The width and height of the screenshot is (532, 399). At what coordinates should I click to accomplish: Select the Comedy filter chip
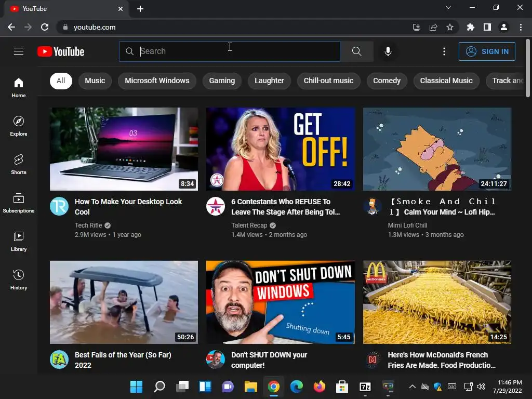tap(387, 81)
